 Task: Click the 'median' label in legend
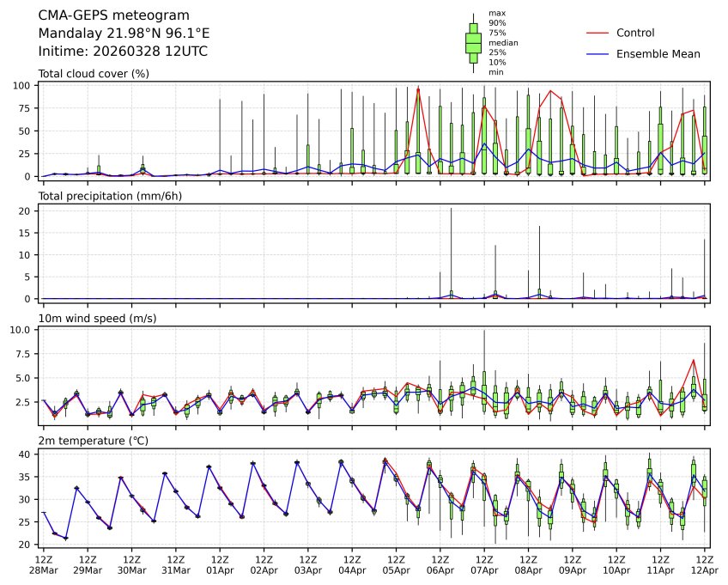point(503,42)
